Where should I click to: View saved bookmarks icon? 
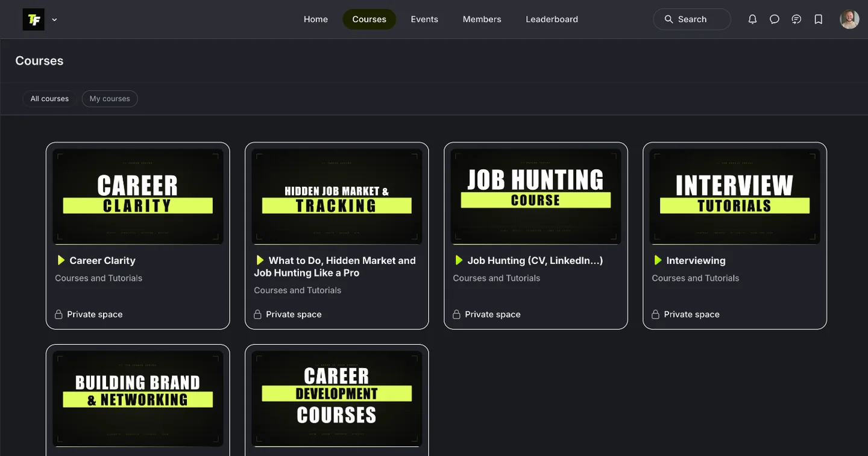coord(819,19)
